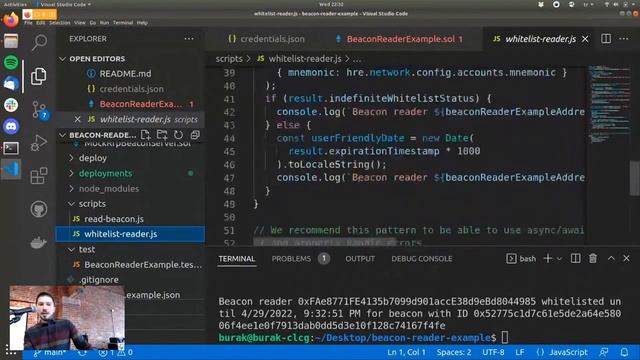The height and width of the screenshot is (360, 640).
Task: Change encoding via UTF-8 status item
Action: (493, 352)
